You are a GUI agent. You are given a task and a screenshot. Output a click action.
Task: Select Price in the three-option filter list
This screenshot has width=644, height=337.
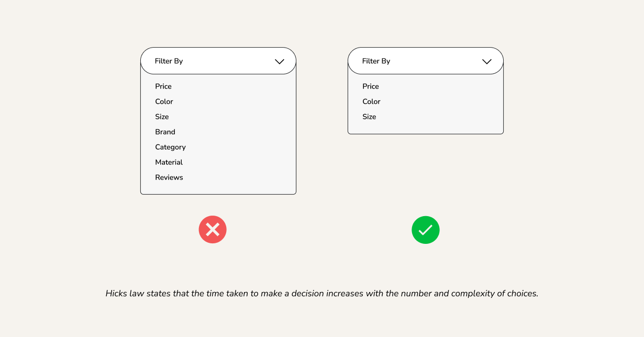[371, 86]
